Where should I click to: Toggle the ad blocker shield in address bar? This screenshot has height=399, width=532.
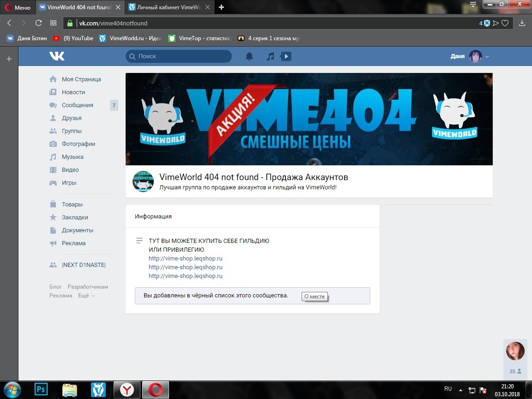(486, 23)
